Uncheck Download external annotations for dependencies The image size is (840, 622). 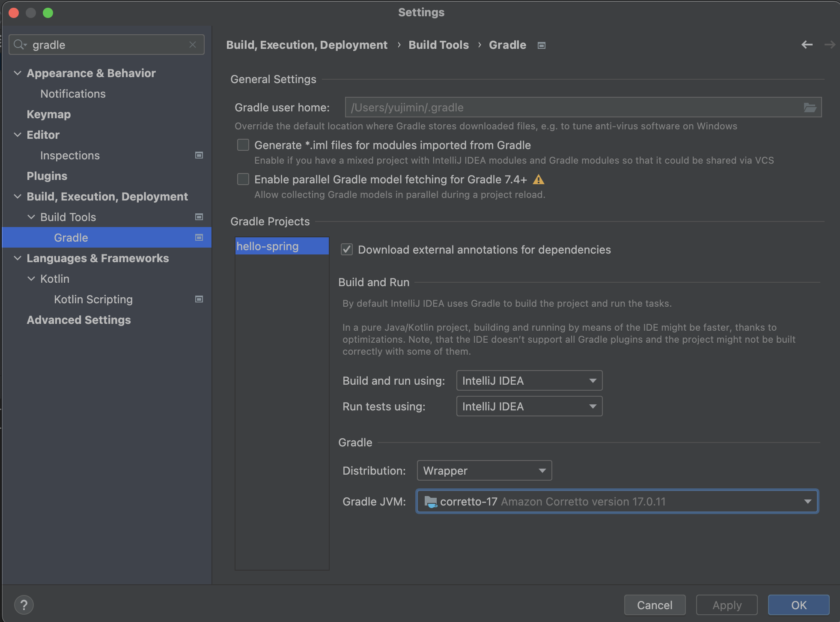(347, 249)
